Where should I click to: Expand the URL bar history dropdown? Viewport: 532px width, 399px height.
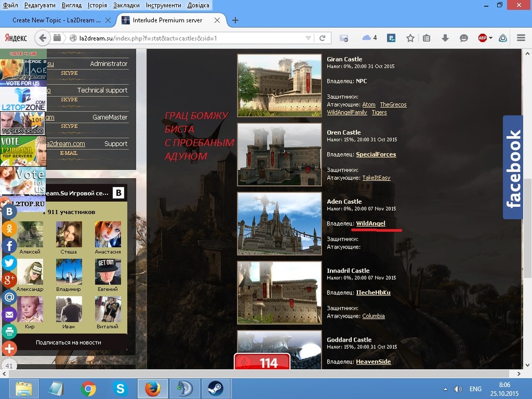(308, 38)
